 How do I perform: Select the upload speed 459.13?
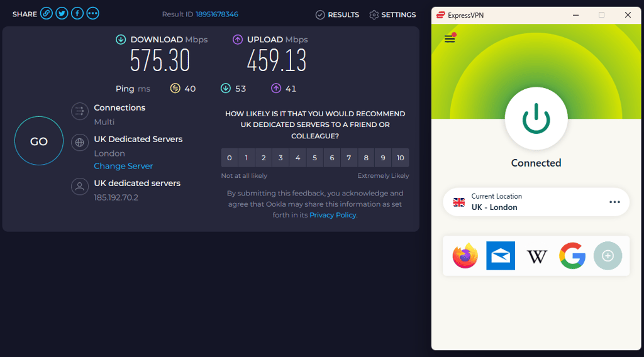point(277,61)
